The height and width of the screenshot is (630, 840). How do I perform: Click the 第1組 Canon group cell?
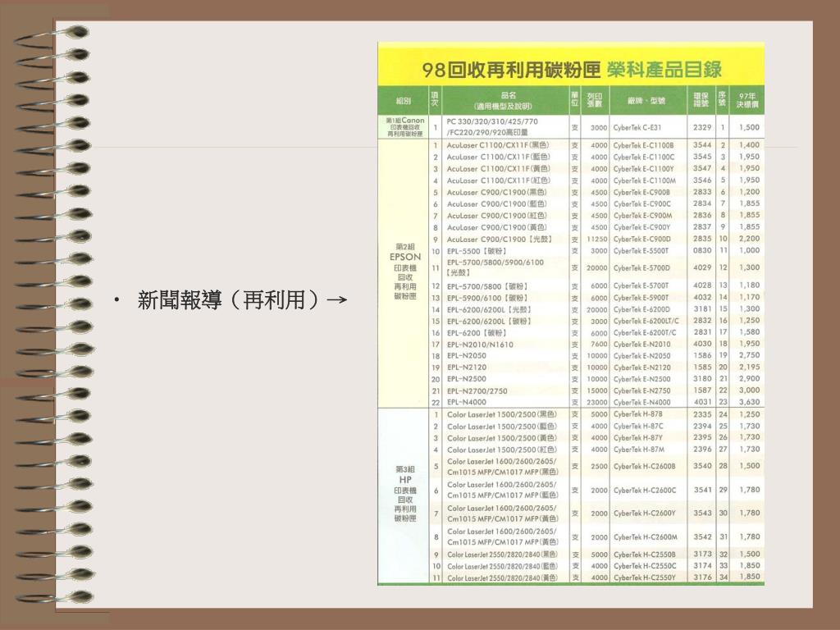click(x=404, y=127)
